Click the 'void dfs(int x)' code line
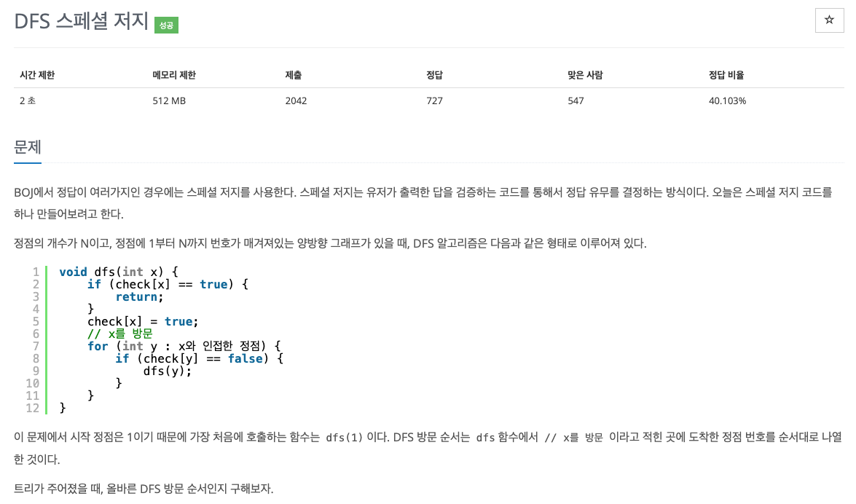This screenshot has height=504, width=856. click(x=119, y=272)
